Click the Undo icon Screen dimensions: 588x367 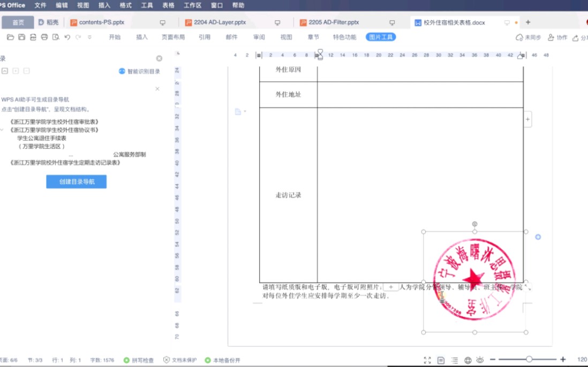(66, 37)
